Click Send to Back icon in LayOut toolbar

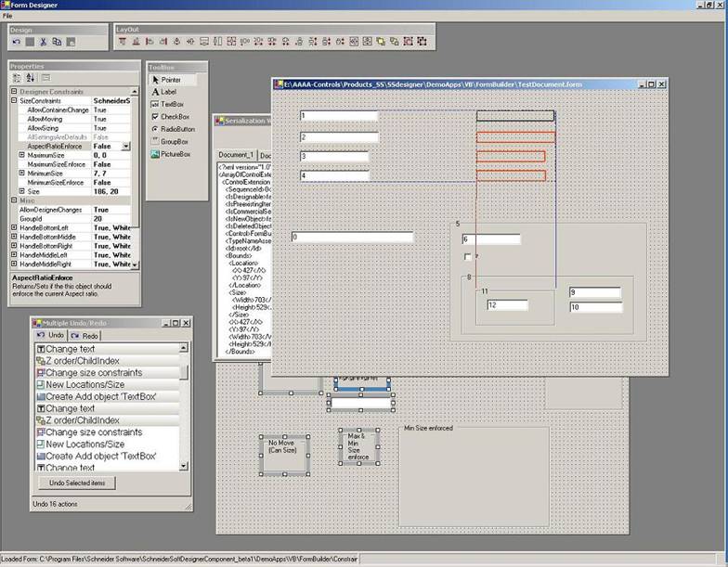394,41
